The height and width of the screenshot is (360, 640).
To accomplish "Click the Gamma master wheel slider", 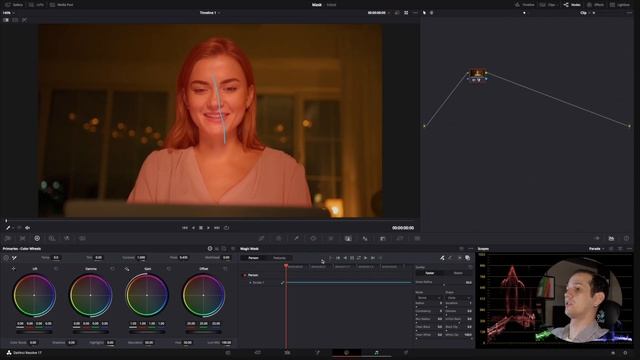I will point(91,332).
